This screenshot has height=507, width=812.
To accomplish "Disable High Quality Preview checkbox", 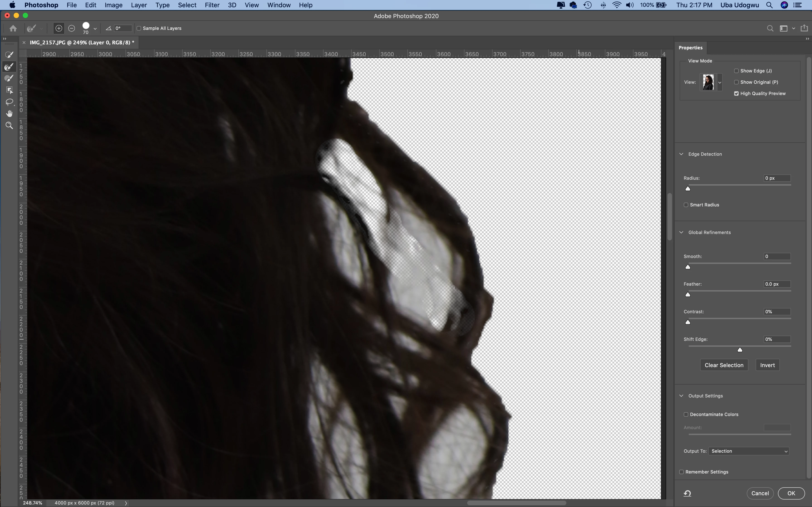I will click(x=736, y=93).
